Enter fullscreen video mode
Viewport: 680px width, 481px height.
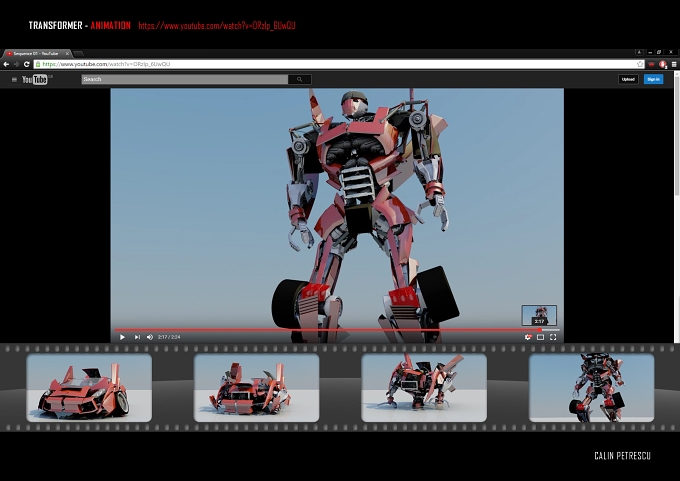pyautogui.click(x=553, y=337)
